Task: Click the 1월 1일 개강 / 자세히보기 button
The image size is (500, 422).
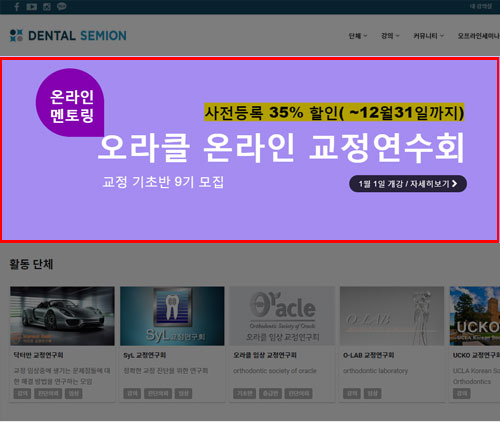Action: pyautogui.click(x=408, y=184)
